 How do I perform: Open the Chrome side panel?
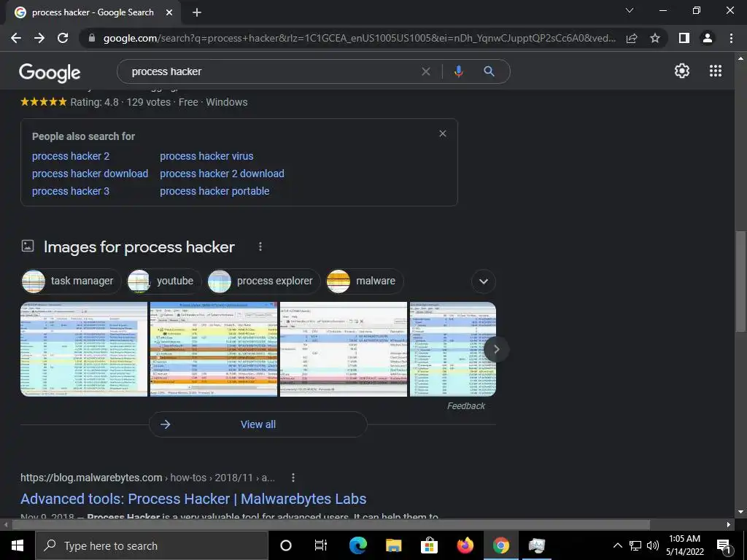(684, 38)
